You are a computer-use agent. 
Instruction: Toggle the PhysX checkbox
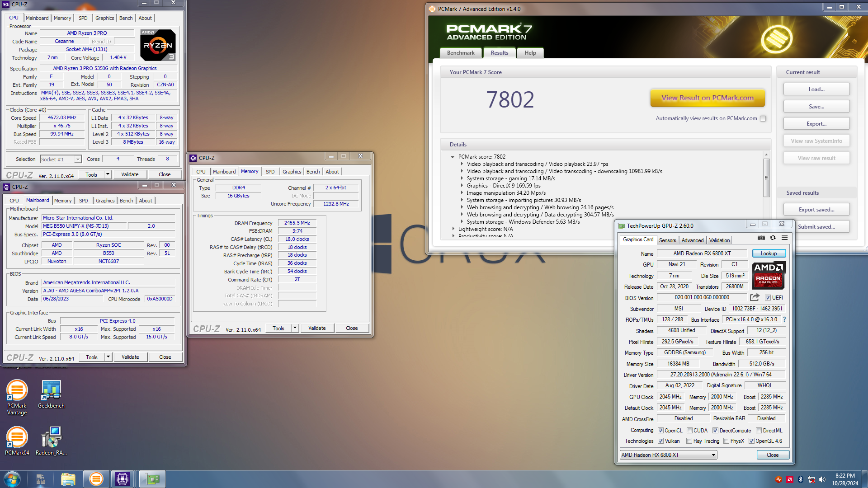(x=726, y=441)
